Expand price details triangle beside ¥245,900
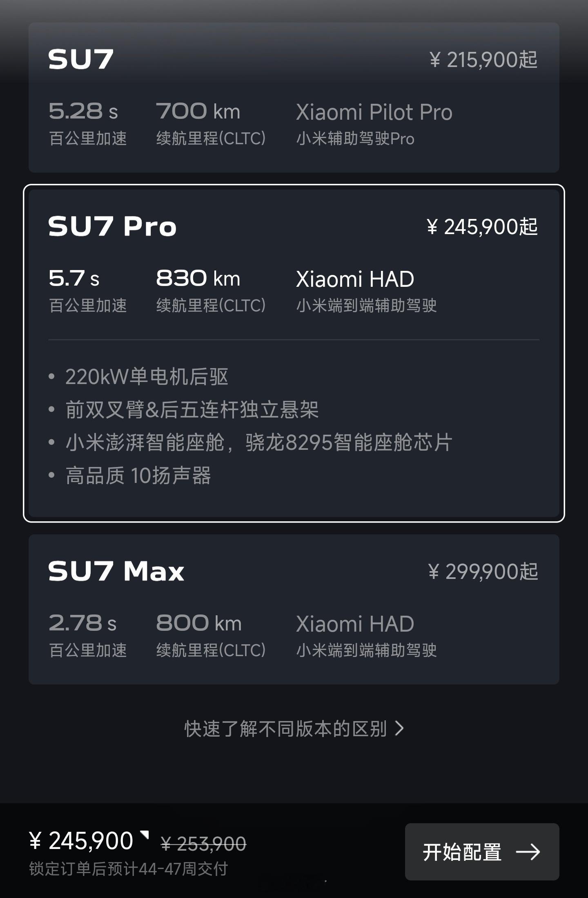The height and width of the screenshot is (898, 588). (x=145, y=834)
